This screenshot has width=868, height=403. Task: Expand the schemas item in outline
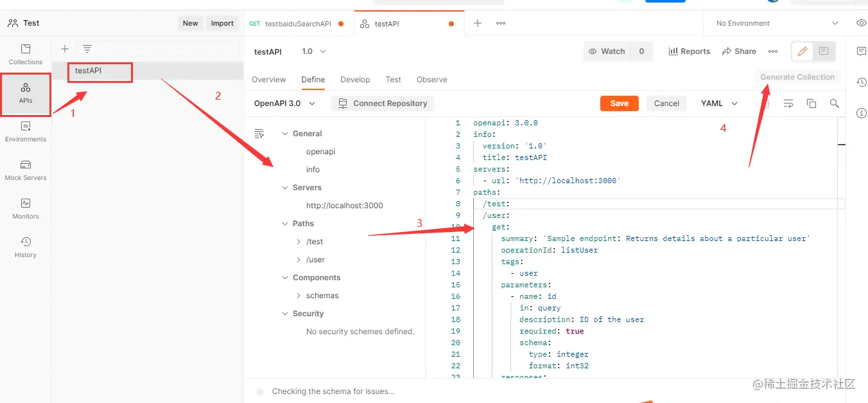point(299,296)
